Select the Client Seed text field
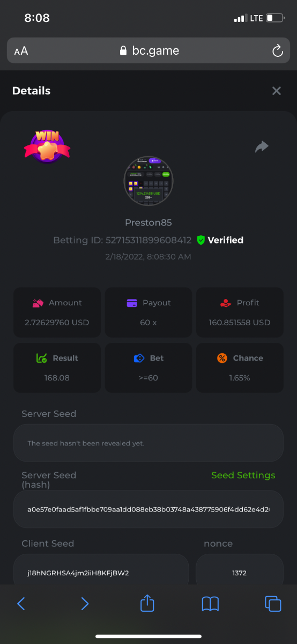 tap(101, 573)
